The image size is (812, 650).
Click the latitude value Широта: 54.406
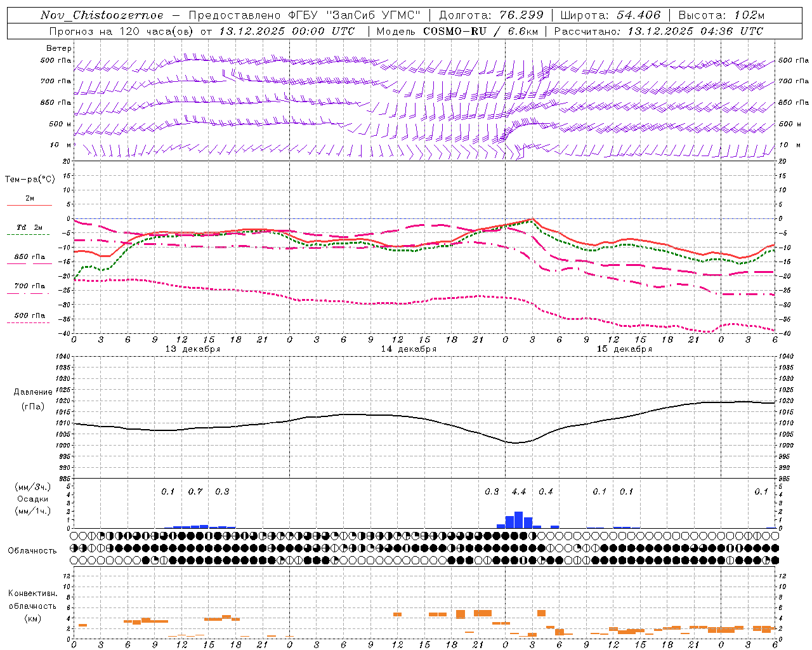click(610, 15)
